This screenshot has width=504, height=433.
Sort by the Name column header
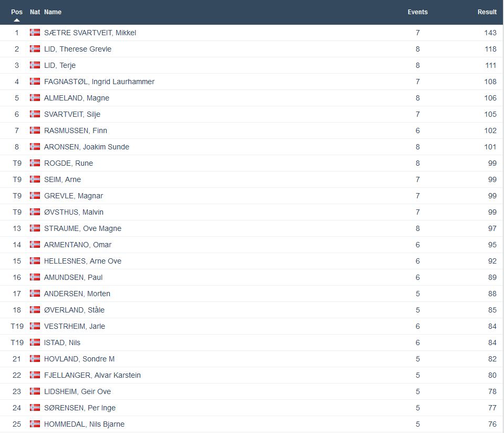pyautogui.click(x=53, y=12)
